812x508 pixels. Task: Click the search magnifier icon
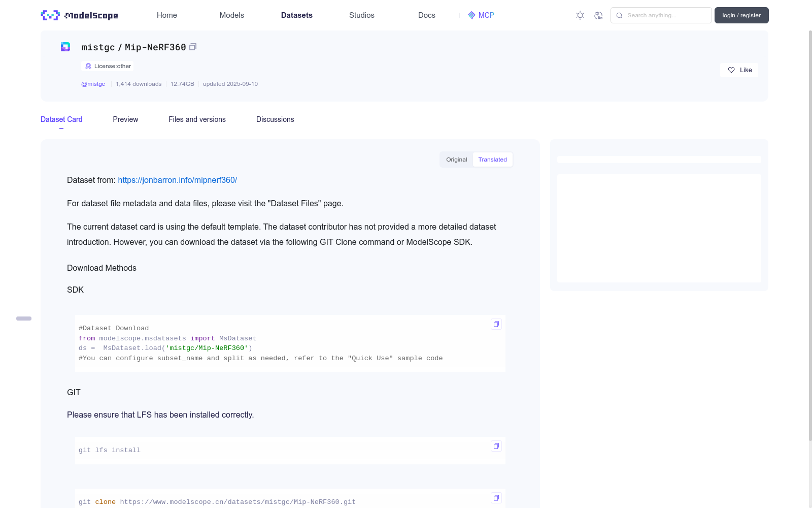[x=619, y=15]
